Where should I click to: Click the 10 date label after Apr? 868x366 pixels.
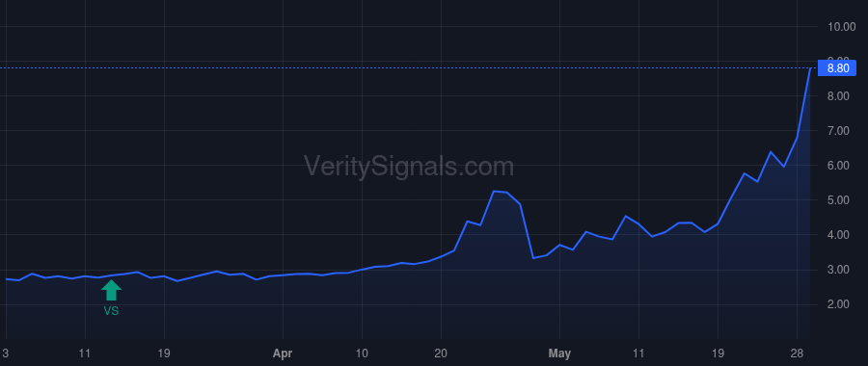click(x=362, y=353)
